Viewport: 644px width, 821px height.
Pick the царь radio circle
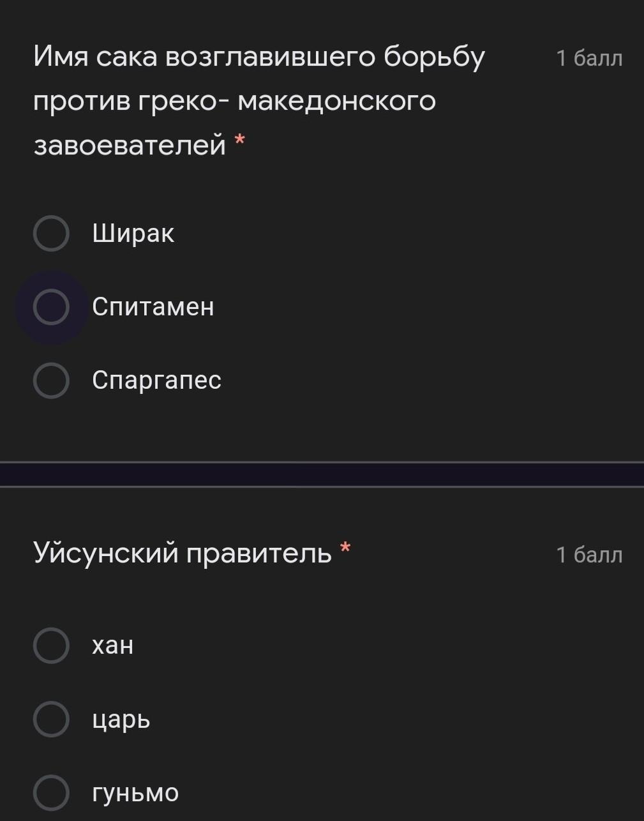[x=51, y=719]
